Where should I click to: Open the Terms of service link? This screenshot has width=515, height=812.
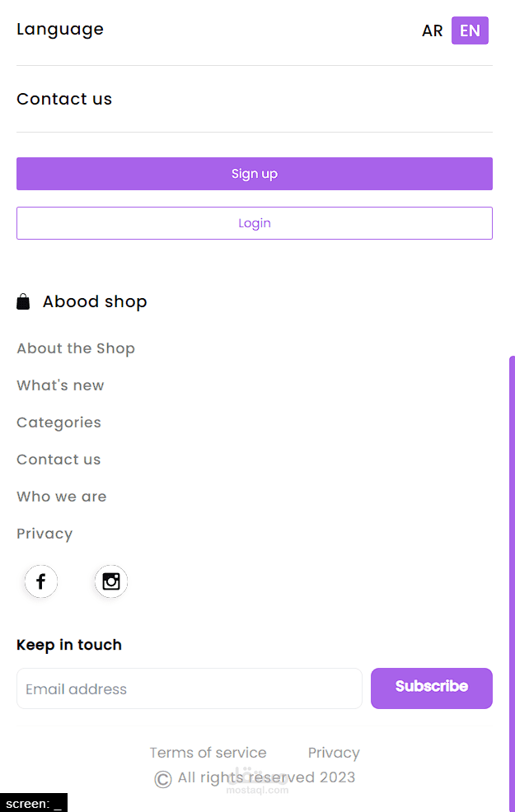[208, 753]
